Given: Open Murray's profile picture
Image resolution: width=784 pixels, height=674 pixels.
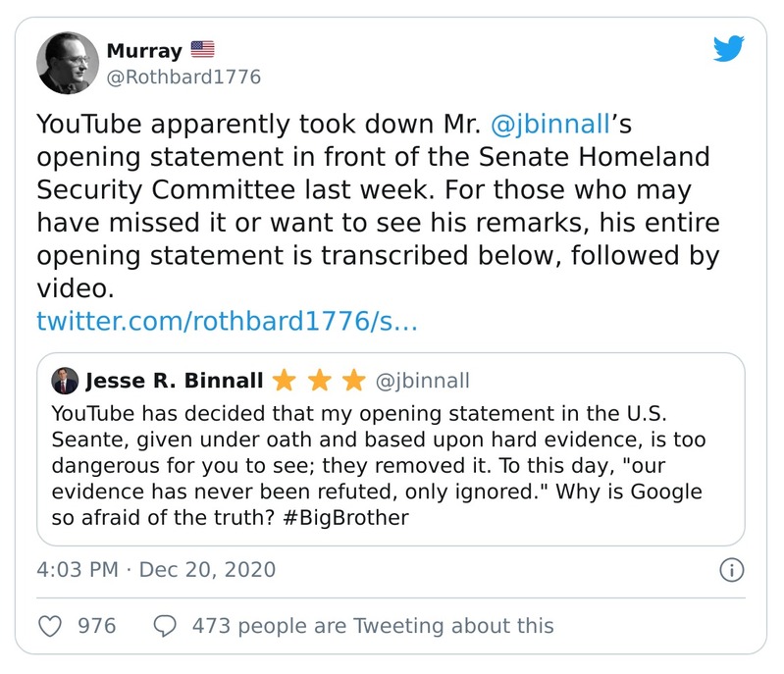Looking at the screenshot, I should coord(68,63).
